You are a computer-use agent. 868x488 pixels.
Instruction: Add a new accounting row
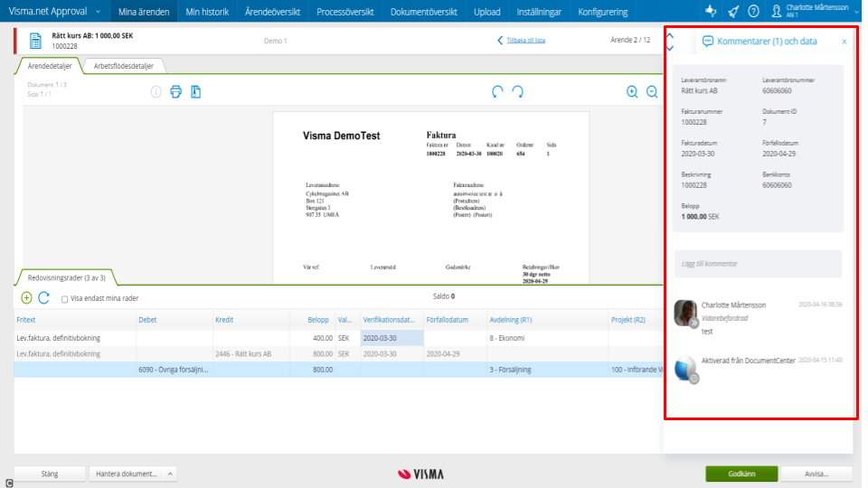(x=26, y=297)
